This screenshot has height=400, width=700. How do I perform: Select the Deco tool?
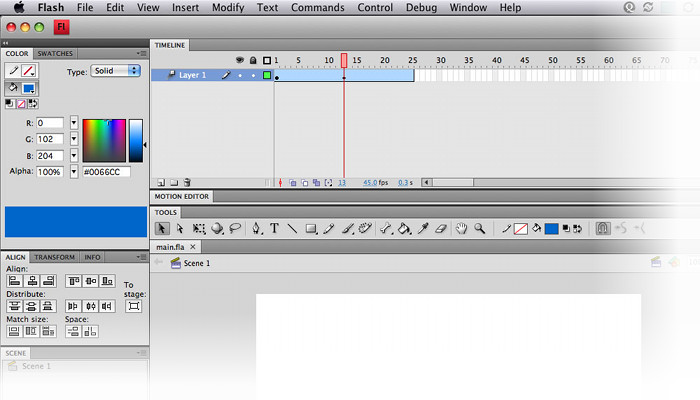point(365,229)
